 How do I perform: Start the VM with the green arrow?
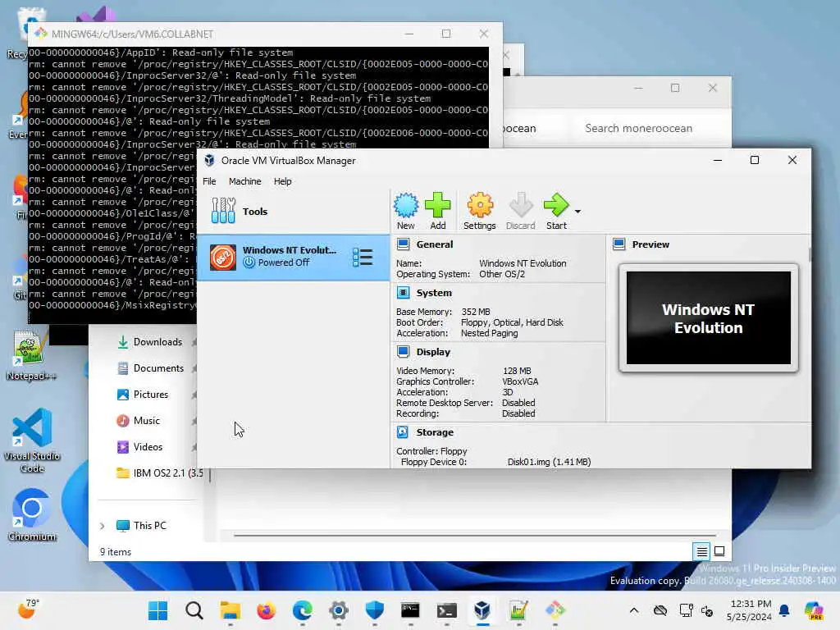(x=556, y=211)
